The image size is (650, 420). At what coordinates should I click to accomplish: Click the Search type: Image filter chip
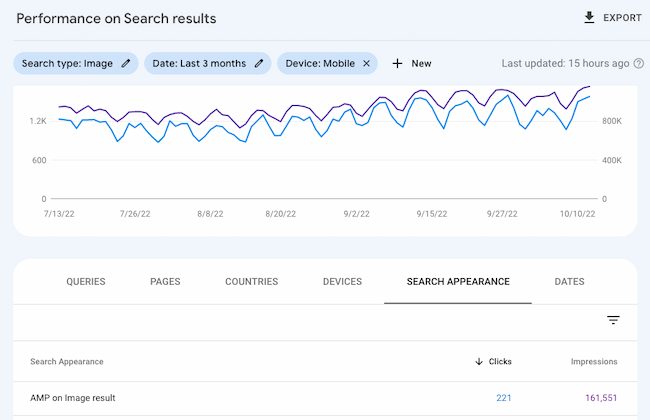(x=66, y=63)
